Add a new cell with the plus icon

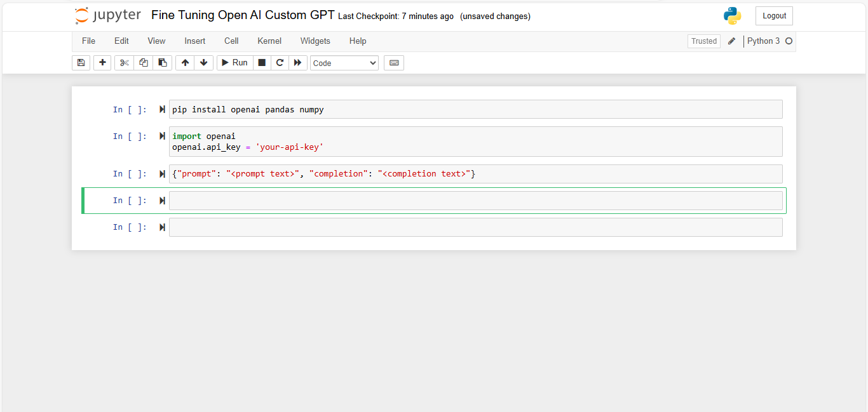point(102,62)
